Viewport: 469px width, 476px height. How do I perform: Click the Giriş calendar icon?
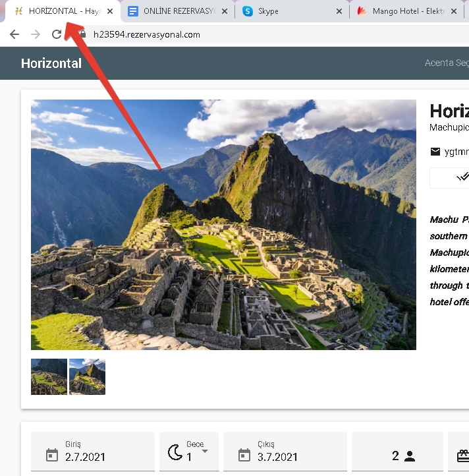pos(52,455)
